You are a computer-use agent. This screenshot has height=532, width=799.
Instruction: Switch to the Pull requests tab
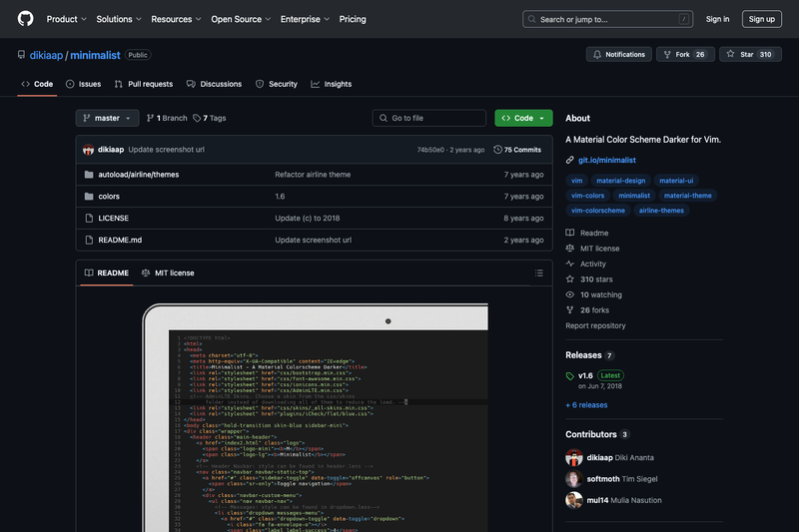pyautogui.click(x=144, y=84)
